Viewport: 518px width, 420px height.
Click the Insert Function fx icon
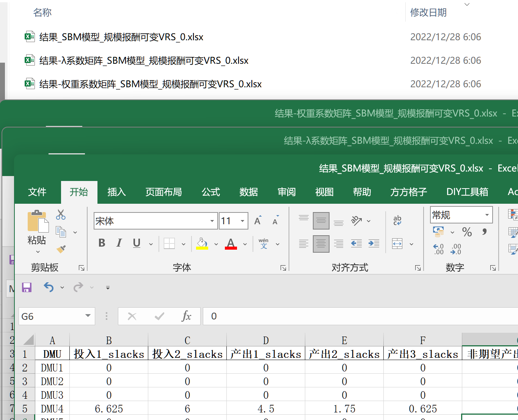[x=186, y=316]
